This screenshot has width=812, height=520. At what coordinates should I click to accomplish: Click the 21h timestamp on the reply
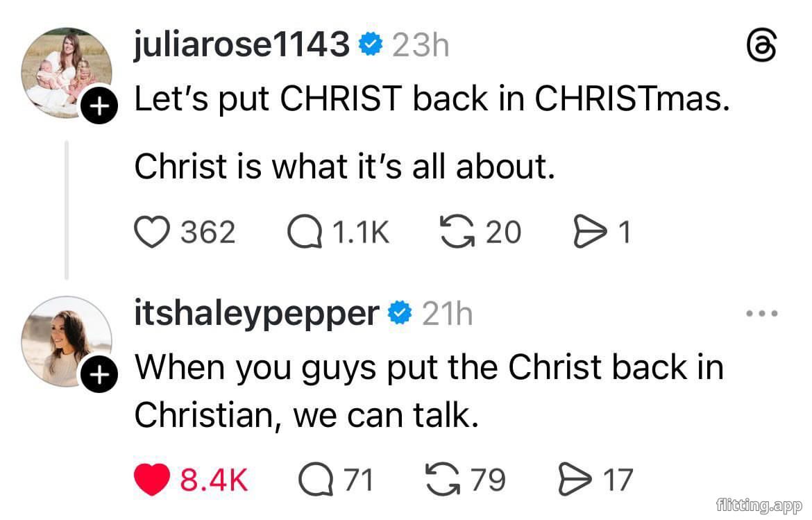point(448,314)
